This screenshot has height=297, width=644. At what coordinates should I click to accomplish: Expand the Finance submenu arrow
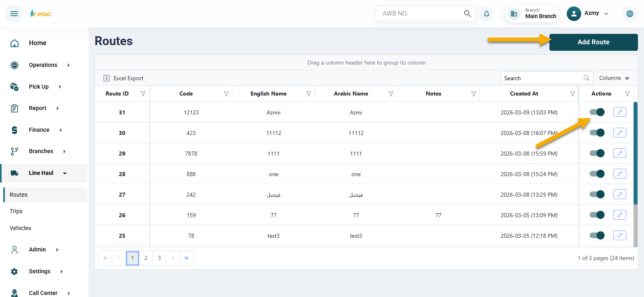pyautogui.click(x=61, y=130)
